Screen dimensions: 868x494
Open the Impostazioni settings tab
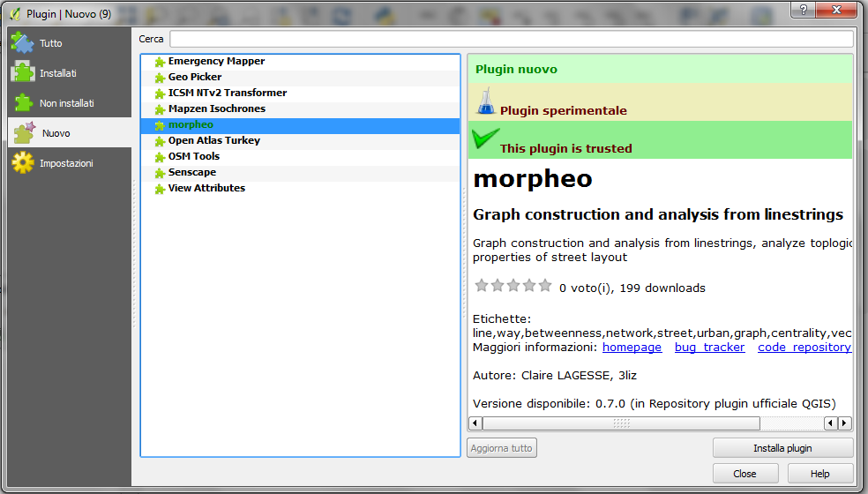click(x=69, y=163)
